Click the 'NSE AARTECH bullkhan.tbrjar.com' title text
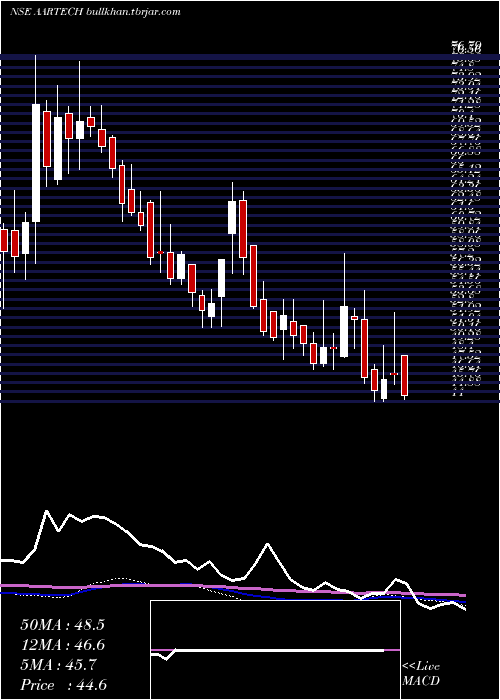This screenshot has height=700, width=500. point(95,12)
